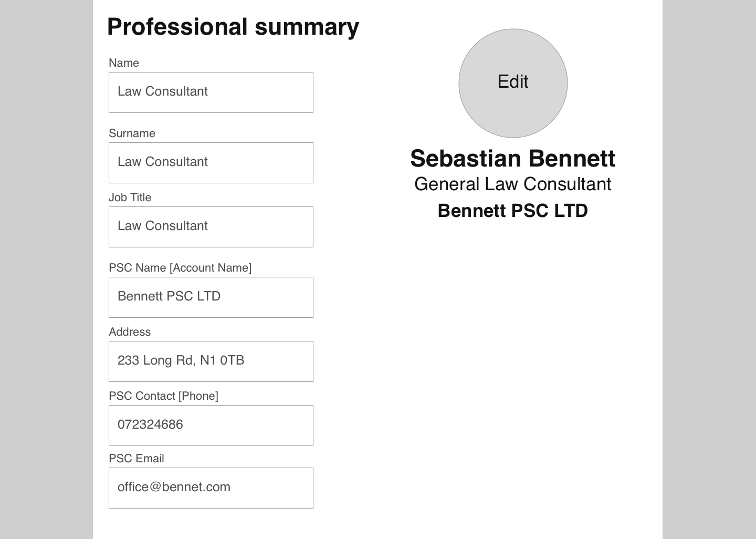The height and width of the screenshot is (539, 756).
Task: Select the Surname text box
Action: pyautogui.click(x=211, y=163)
